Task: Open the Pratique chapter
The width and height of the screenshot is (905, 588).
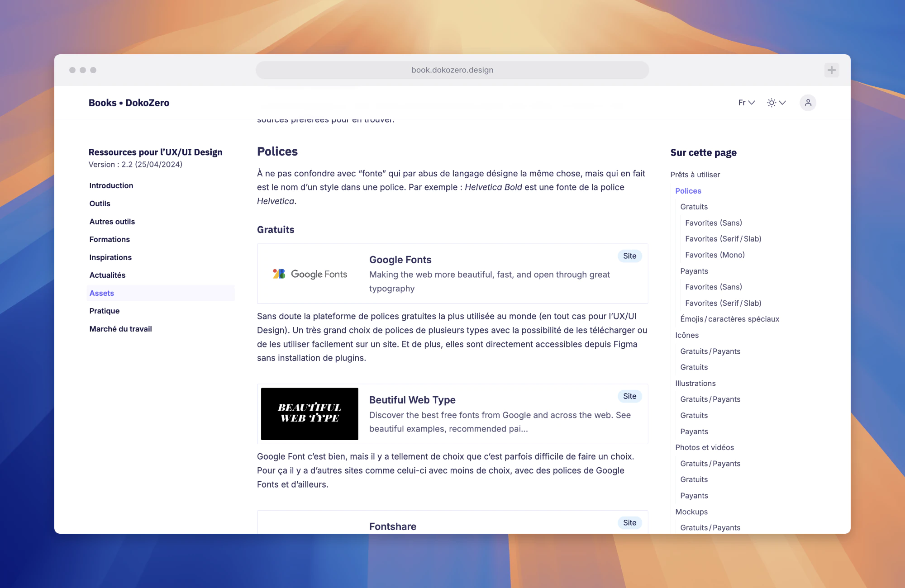Action: (x=105, y=311)
